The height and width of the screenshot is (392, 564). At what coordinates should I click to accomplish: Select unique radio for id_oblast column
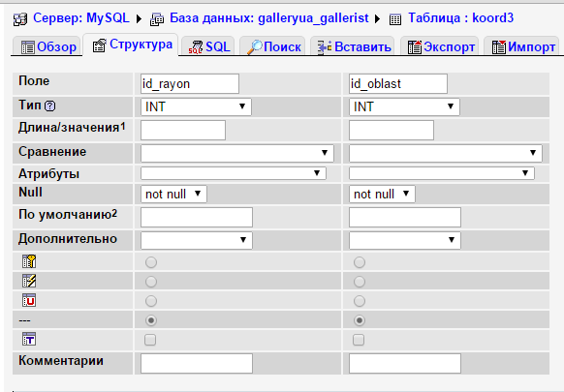pos(360,301)
